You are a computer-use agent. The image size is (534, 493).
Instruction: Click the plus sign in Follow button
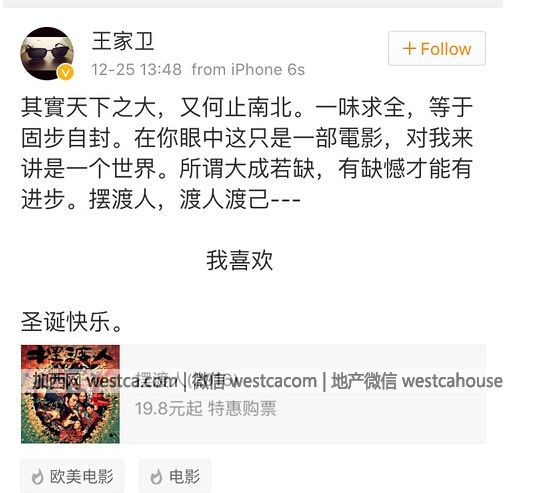click(409, 48)
